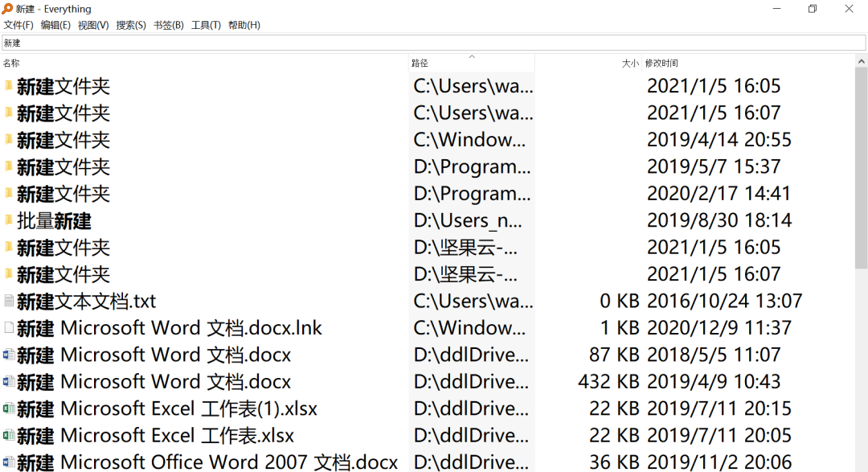
Task: Click folder icon of 坚果云 row dated 2021/1/5 16:07
Action: [8, 273]
